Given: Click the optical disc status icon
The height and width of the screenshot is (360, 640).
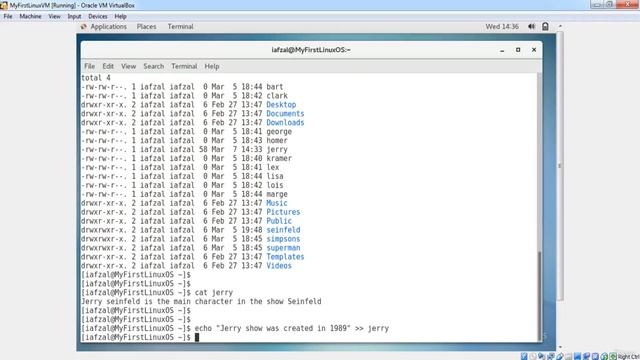Looking at the screenshot, I should [x=533, y=356].
